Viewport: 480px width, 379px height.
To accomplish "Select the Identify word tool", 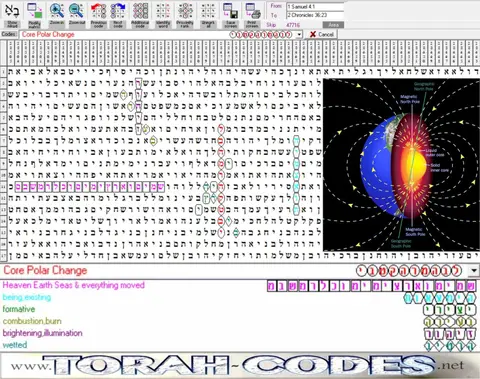I will click(163, 14).
